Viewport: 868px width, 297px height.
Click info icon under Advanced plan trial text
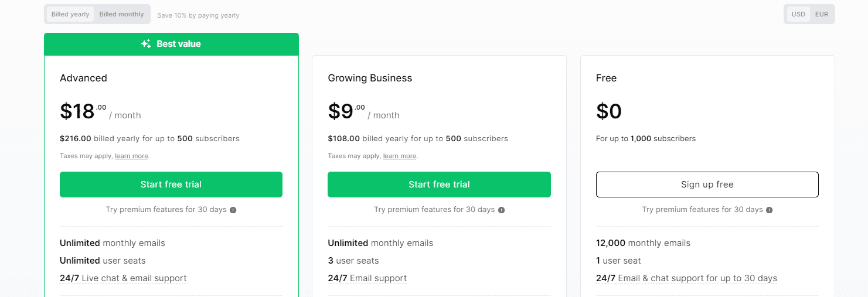click(x=233, y=210)
